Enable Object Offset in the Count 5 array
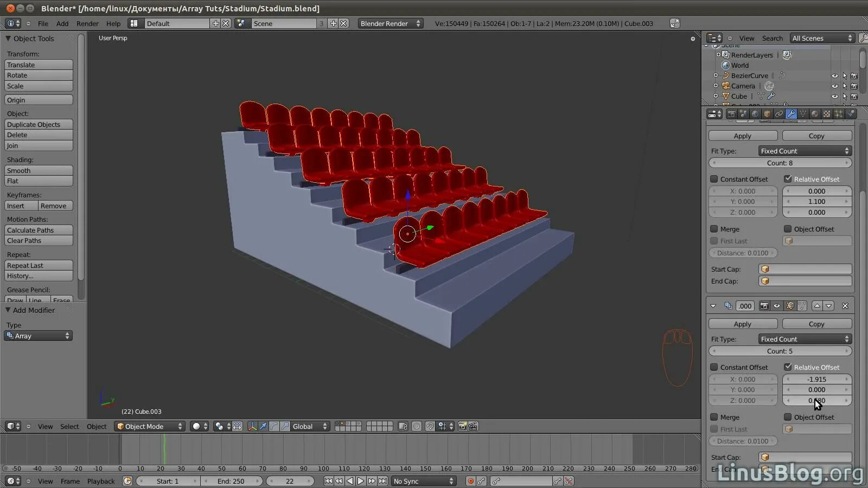Viewport: 868px width, 488px height. click(788, 417)
